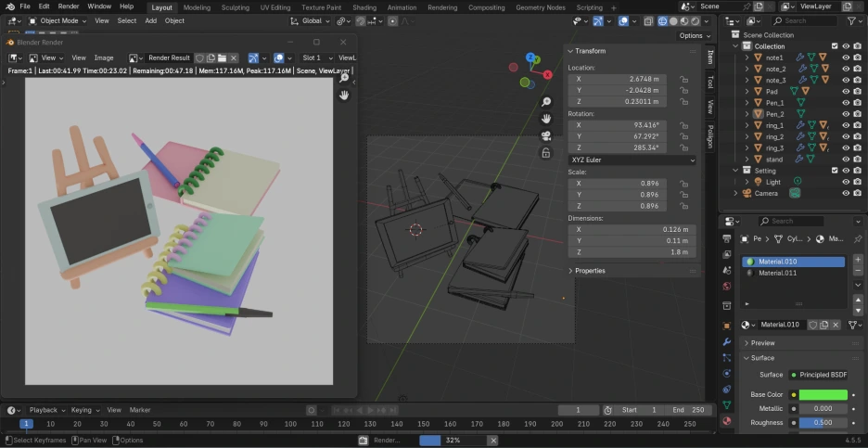Switch to the Shading workspace tab

(x=364, y=6)
